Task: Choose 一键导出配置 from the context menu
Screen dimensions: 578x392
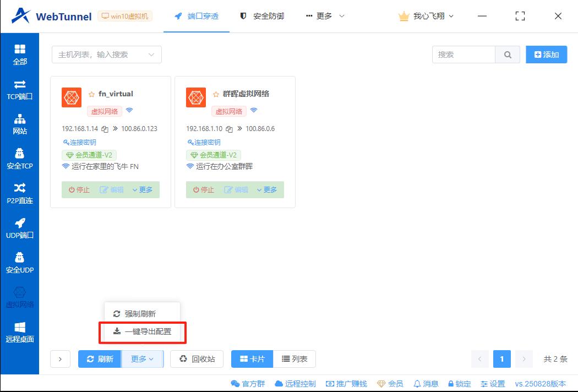Action: (142, 332)
